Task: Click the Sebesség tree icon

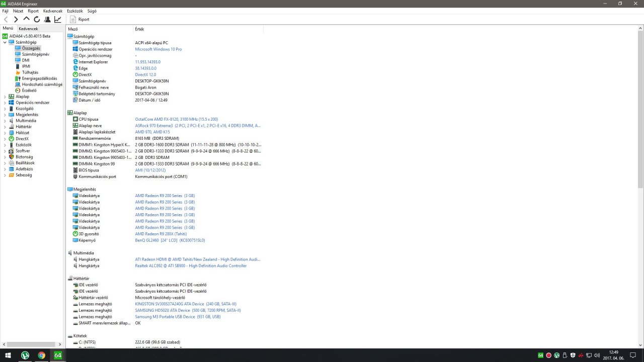Action: pyautogui.click(x=12, y=175)
